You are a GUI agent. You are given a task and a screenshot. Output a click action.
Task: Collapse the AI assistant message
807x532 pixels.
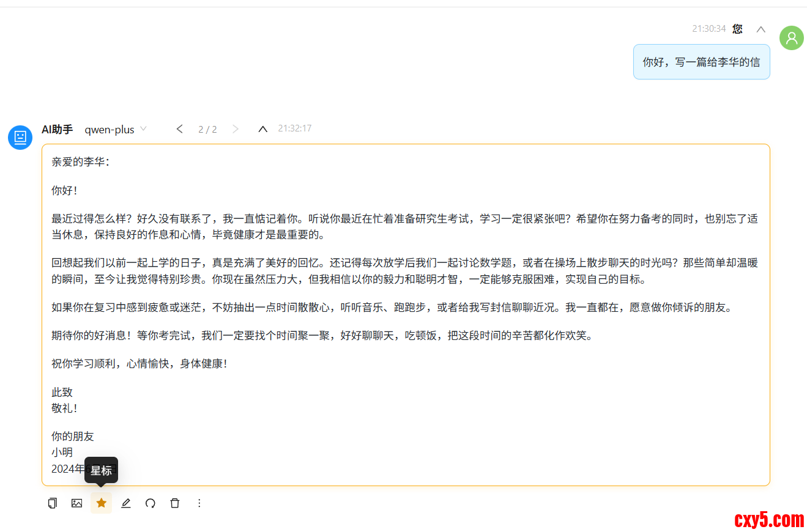(x=263, y=129)
